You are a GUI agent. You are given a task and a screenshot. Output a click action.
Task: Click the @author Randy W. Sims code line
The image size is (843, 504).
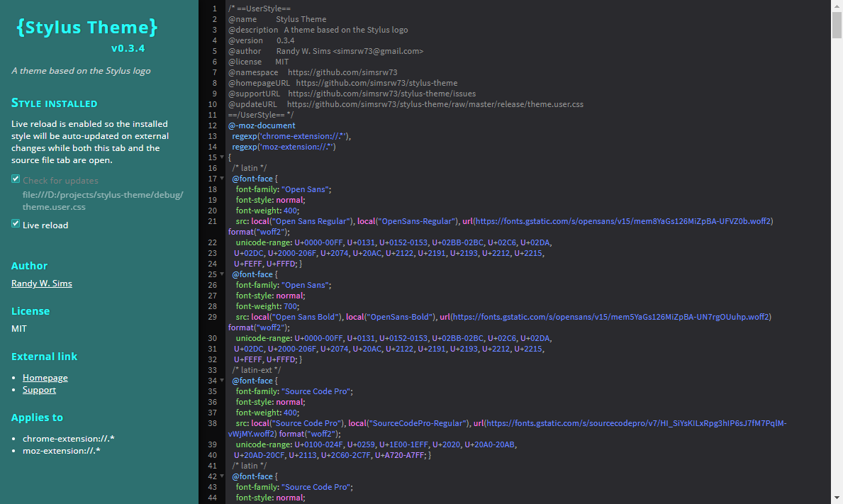click(x=326, y=51)
